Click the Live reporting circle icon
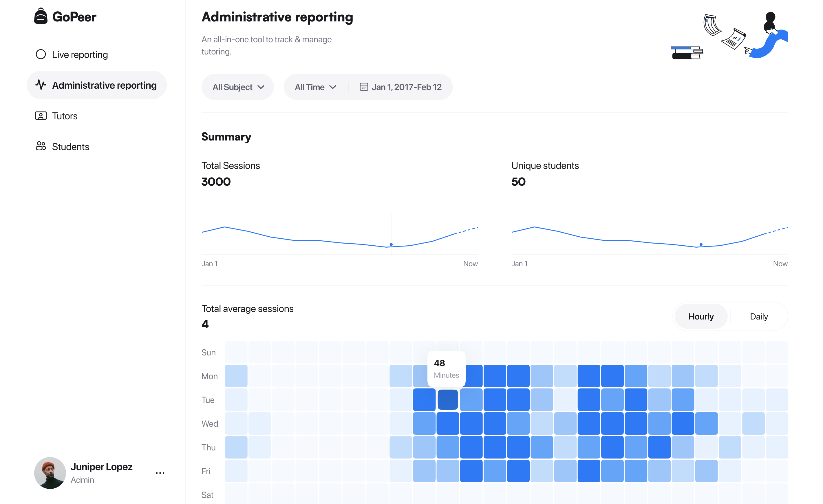Screen dimensions: 823x504 click(x=41, y=54)
